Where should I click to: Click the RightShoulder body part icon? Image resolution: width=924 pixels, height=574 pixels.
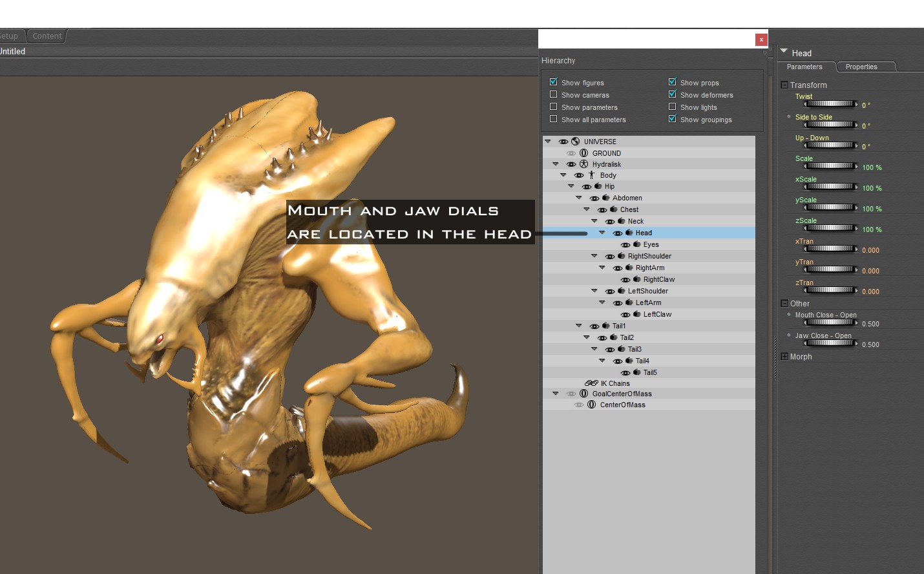pos(622,256)
